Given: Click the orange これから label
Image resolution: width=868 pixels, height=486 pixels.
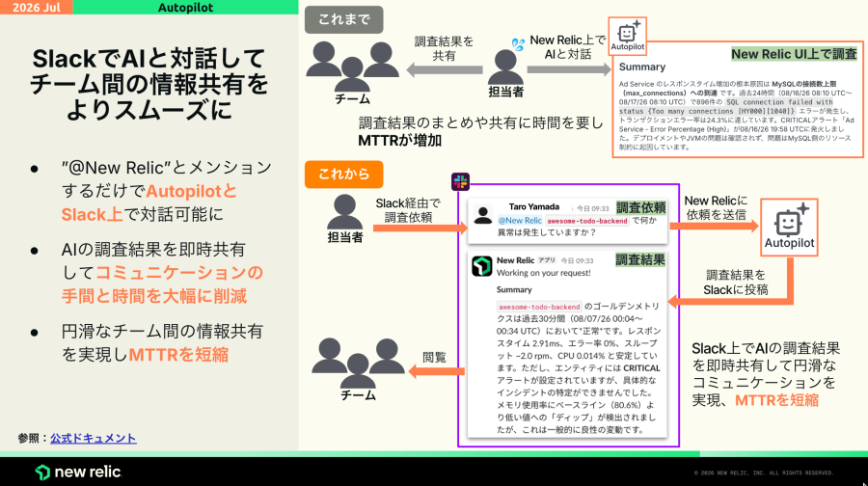Looking at the screenshot, I should (x=343, y=175).
